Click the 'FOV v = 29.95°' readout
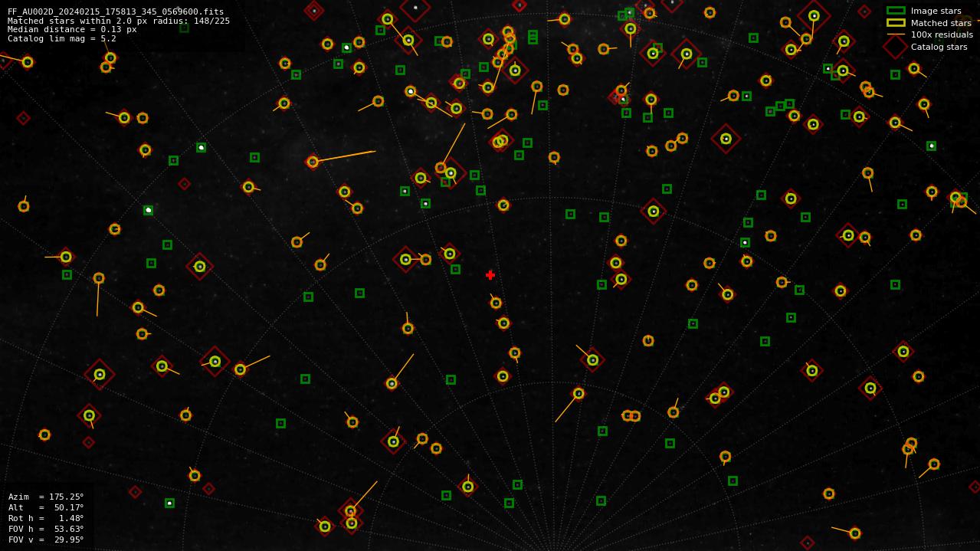980x551 pixels. click(46, 540)
